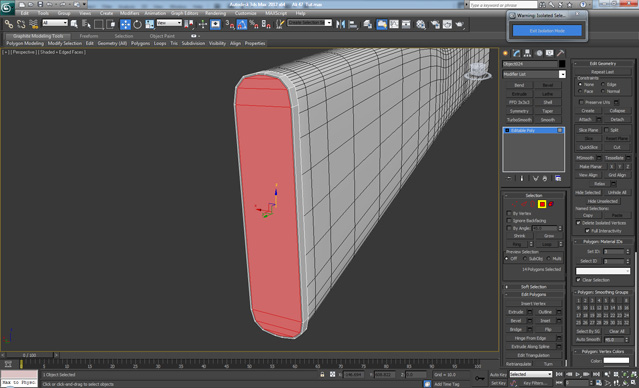This screenshot has height=388, width=639.
Task: Click the Detach button
Action: point(617,119)
